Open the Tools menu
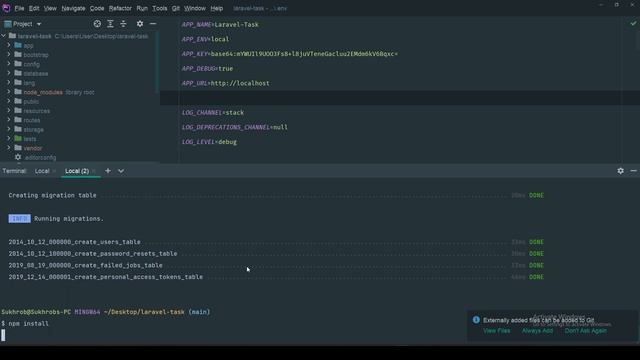The width and height of the screenshot is (640, 360). pos(160,8)
